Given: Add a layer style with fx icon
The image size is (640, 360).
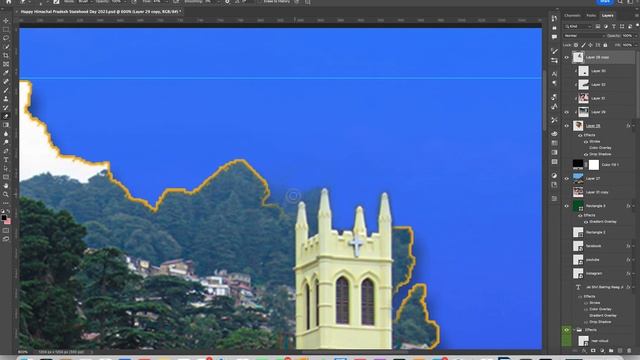Looking at the screenshot, I should point(584,351).
